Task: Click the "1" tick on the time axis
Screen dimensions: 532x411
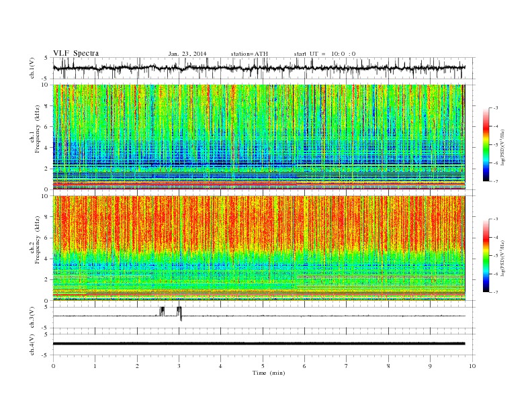Action: [95, 366]
